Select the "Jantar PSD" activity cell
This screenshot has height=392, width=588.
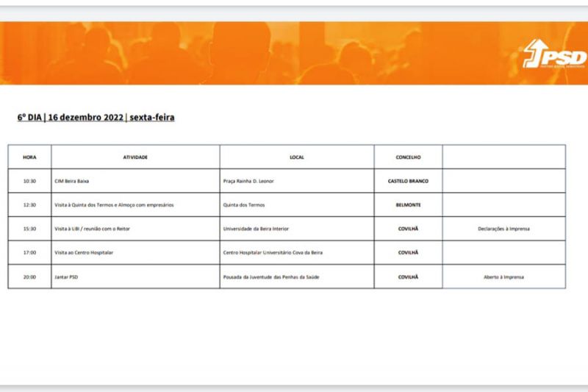tap(67, 277)
